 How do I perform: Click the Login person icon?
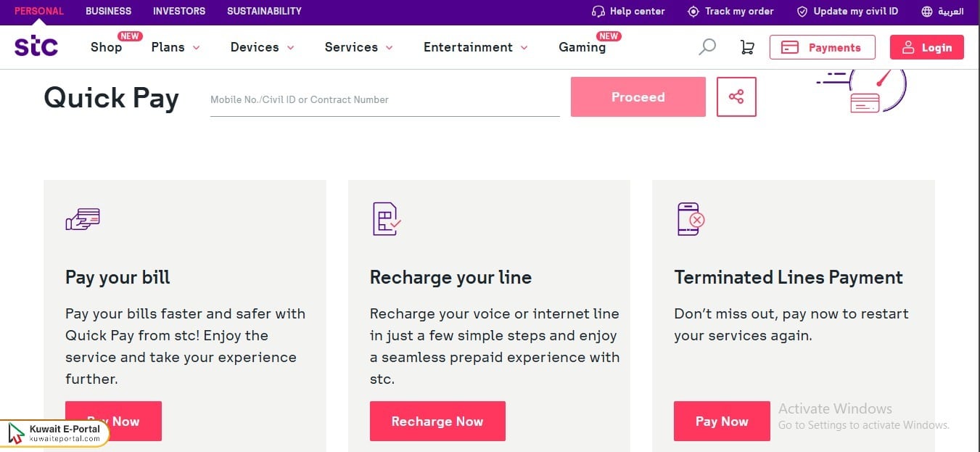coord(909,47)
